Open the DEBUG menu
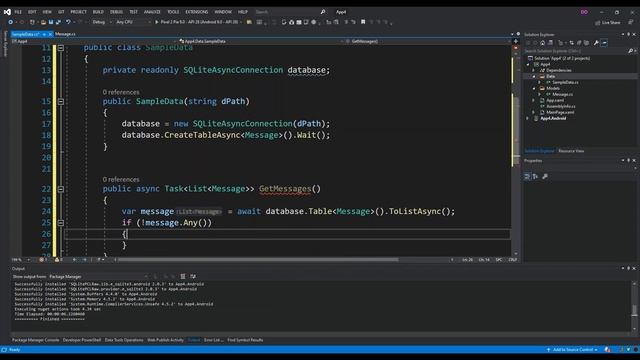640x360 pixels. pyautogui.click(x=116, y=12)
